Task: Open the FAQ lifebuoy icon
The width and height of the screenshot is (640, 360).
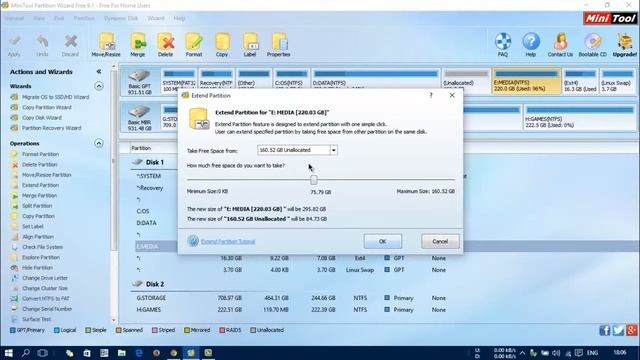Action: (503, 45)
